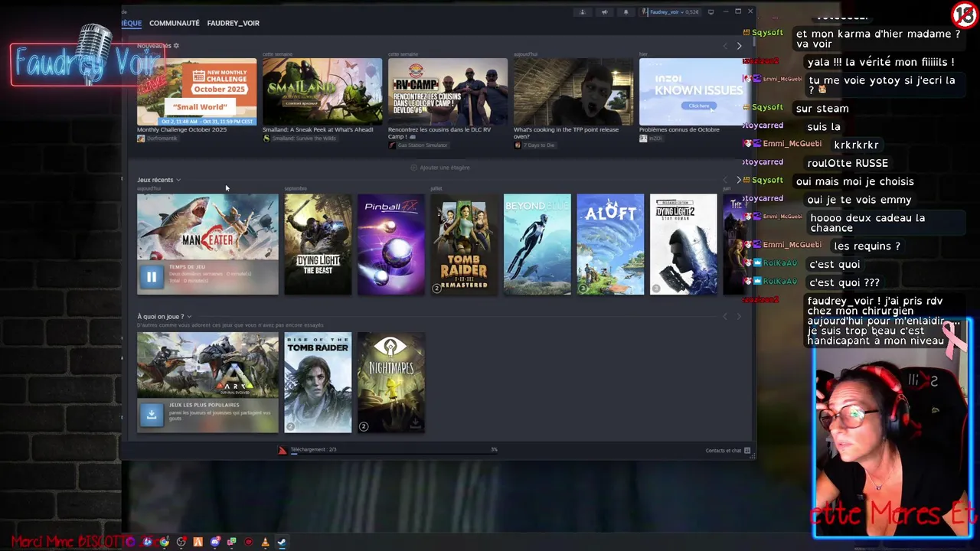Select the Bibliothèque tab
980x551 pixels.
pos(132,23)
